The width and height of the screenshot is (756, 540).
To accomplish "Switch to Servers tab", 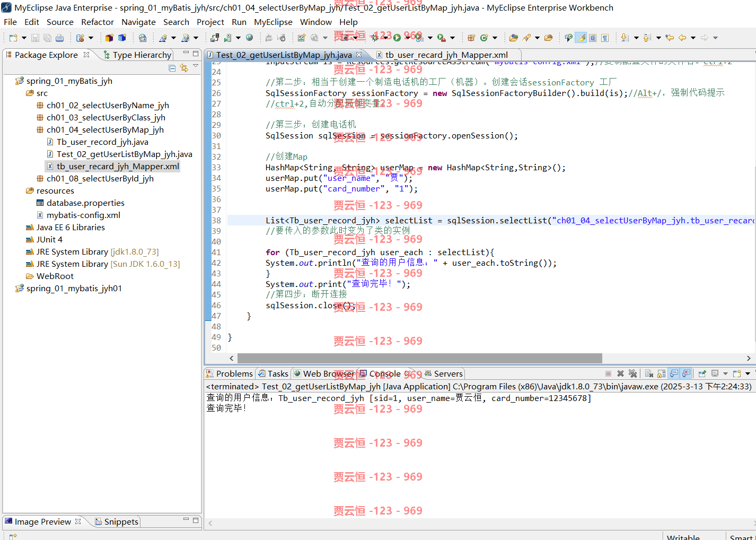I will (x=443, y=373).
